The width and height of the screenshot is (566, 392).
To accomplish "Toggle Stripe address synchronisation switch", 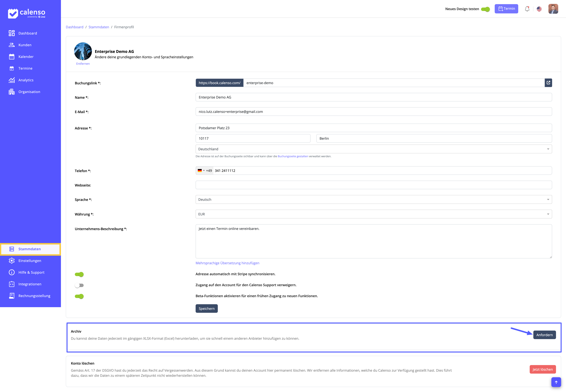I will coord(79,274).
